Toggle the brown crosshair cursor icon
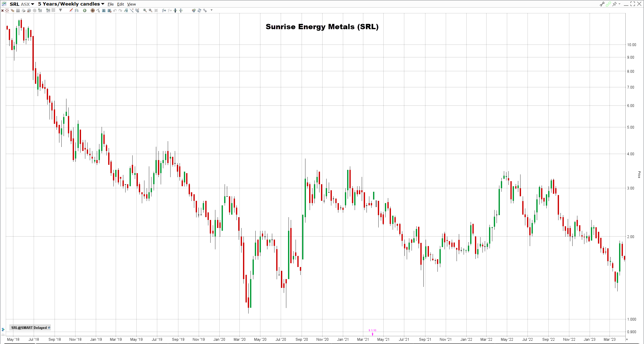Viewport: 644px width, 344px height. [x=93, y=10]
